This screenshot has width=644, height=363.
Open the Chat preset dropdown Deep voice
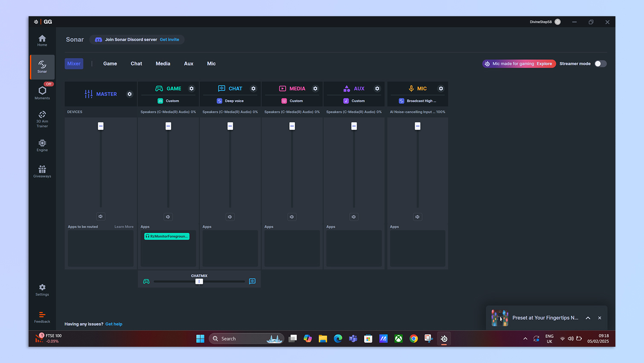230,101
